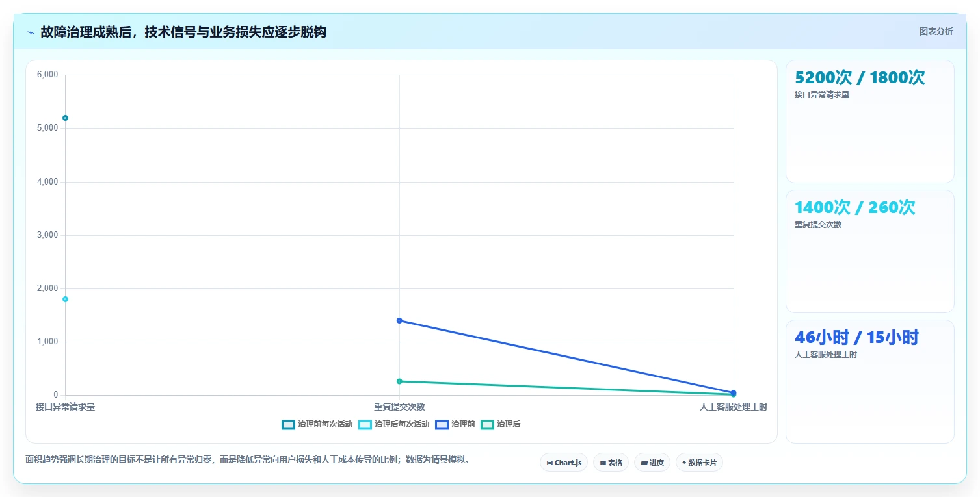Toggle the green 治理后 legend item
Image resolution: width=980 pixels, height=497 pixels.
[x=501, y=424]
